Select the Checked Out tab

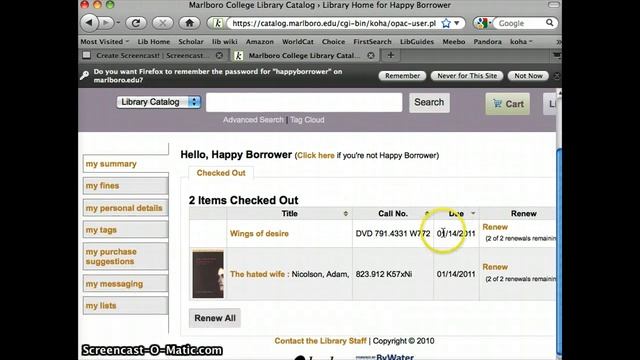click(x=221, y=173)
